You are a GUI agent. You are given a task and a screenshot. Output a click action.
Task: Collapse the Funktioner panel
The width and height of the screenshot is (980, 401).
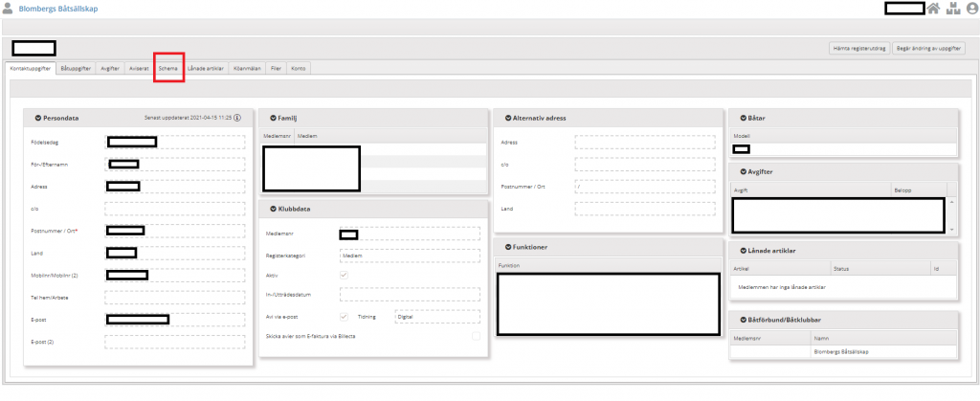coord(507,247)
